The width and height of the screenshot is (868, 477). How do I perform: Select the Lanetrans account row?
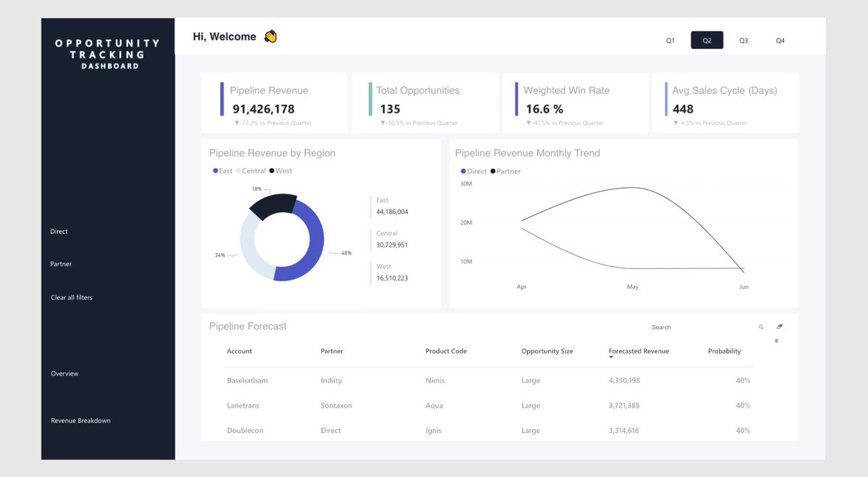488,405
